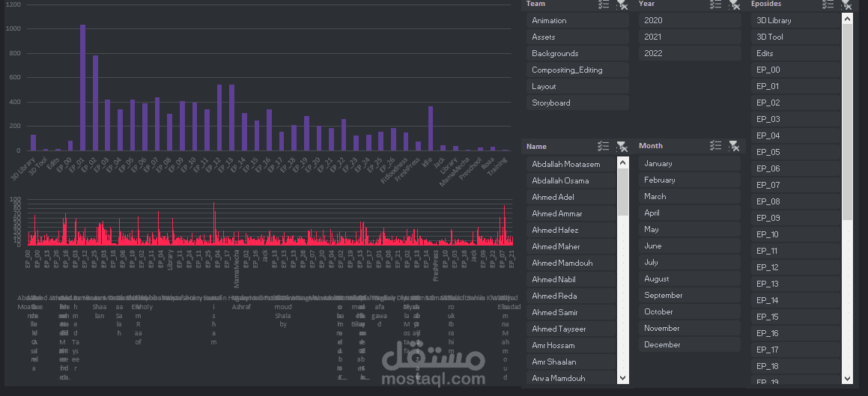Viewport: 868px width, 396px height.
Task: Filter year 2021
Action: [x=690, y=37]
